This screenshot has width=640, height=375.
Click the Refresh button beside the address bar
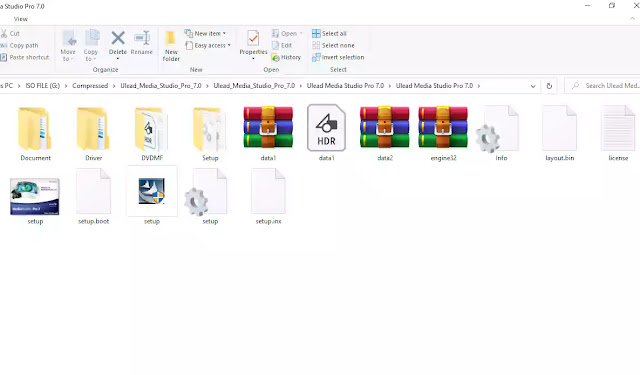(x=549, y=86)
